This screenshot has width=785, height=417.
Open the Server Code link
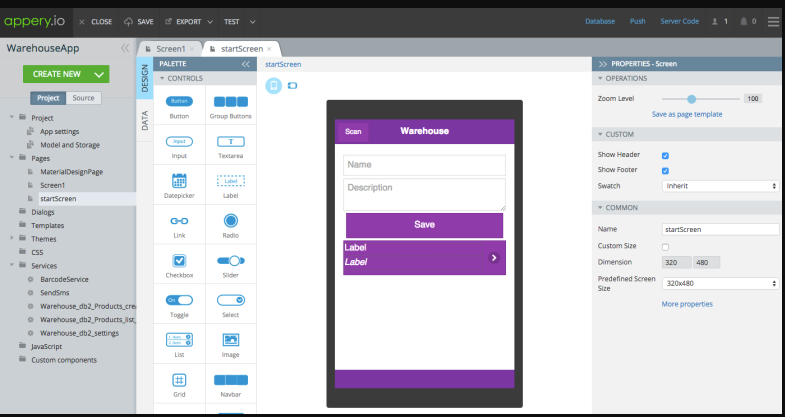(679, 22)
